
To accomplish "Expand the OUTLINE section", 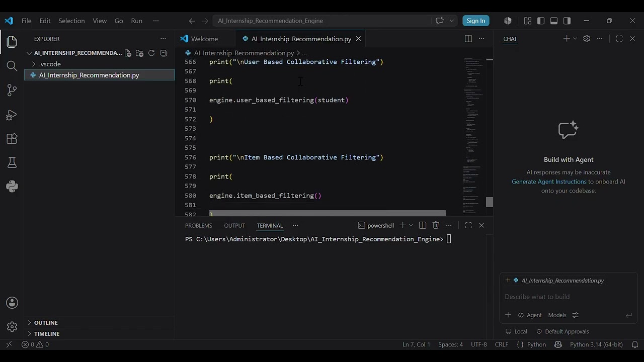I will pos(46,323).
